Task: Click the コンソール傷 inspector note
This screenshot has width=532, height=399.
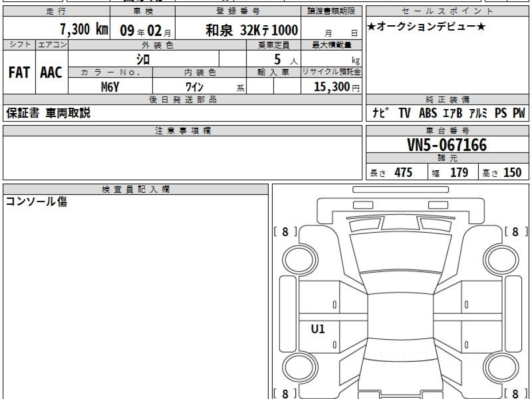Action: tap(36, 202)
